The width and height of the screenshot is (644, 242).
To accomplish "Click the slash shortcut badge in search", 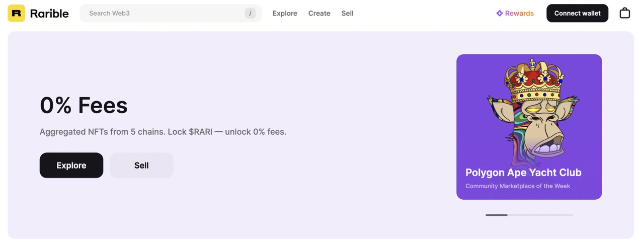I will 250,13.
